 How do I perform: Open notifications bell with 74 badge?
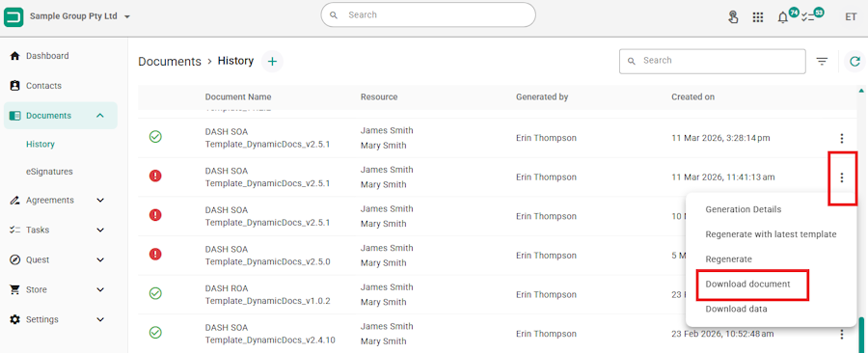click(x=783, y=17)
